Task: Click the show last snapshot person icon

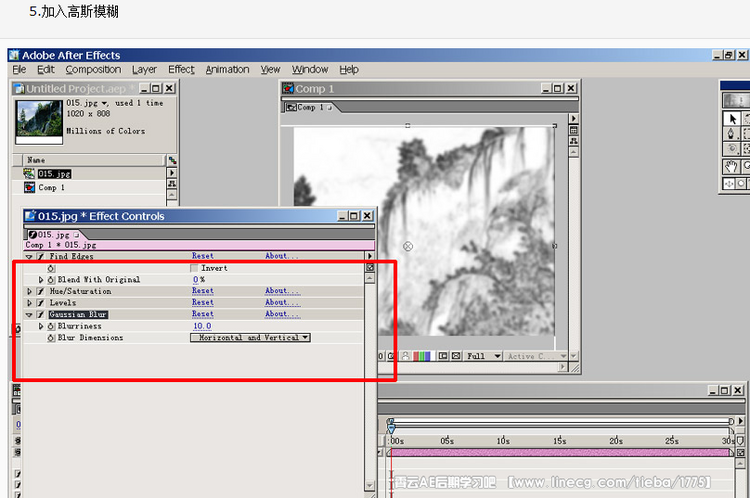Action: pyautogui.click(x=405, y=356)
